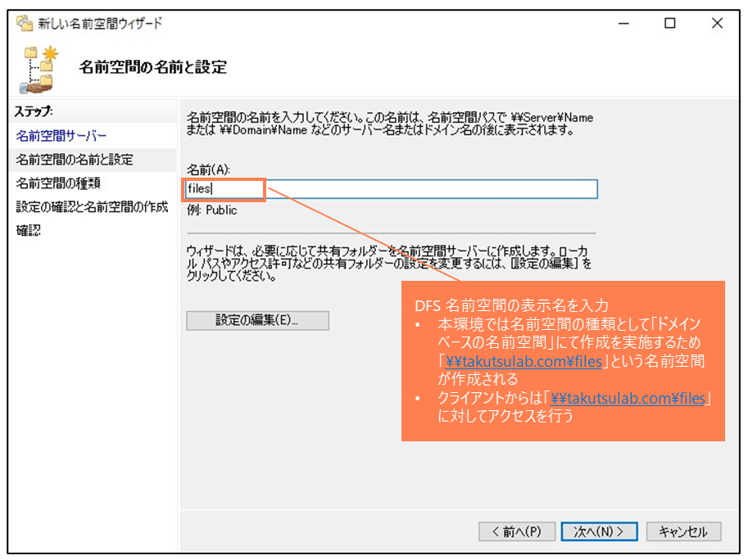Proceed with the 次へ(N) > button

pyautogui.click(x=599, y=531)
